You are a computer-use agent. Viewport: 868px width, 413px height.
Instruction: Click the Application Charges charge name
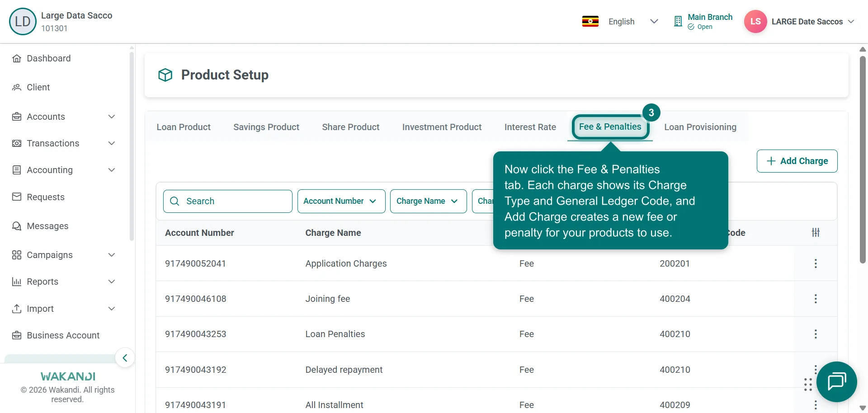point(346,263)
